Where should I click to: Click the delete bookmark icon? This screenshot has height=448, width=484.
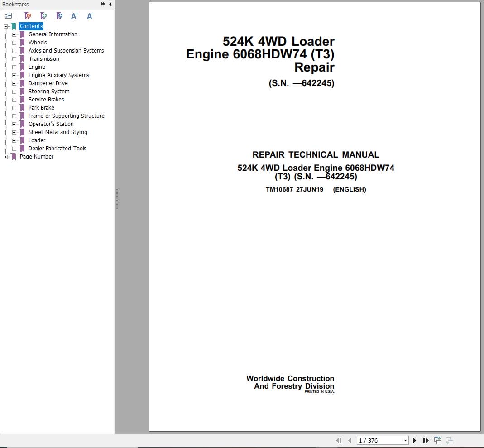point(28,16)
